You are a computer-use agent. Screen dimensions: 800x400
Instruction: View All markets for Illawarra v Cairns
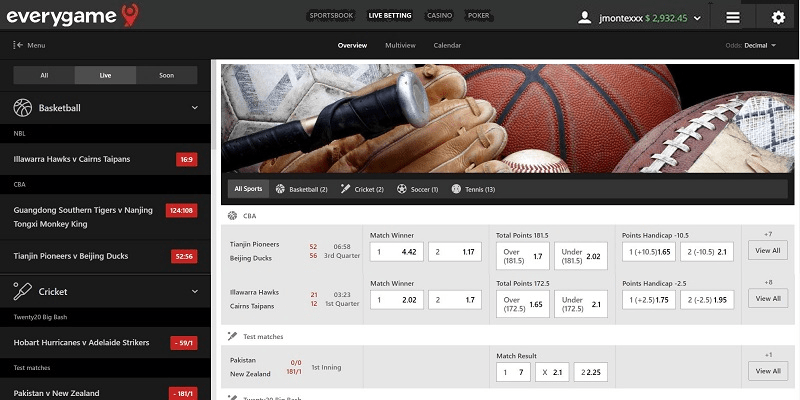[768, 298]
